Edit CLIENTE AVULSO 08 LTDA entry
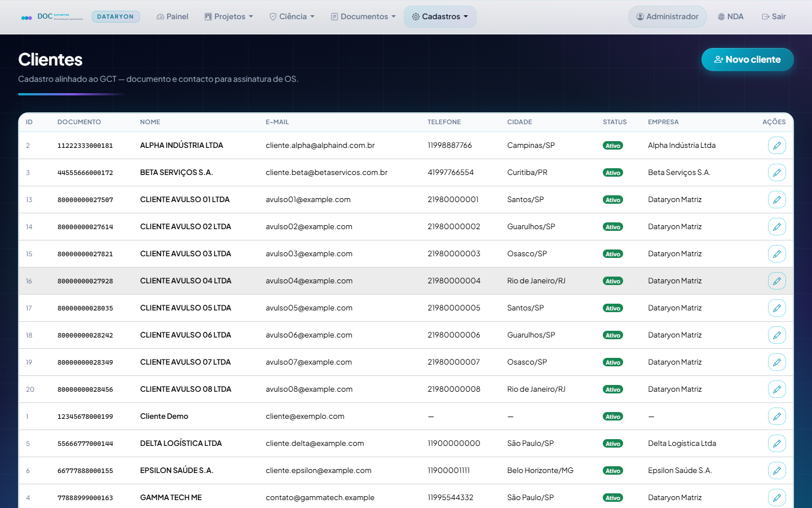Screen dimensions: 812x508 (776, 389)
